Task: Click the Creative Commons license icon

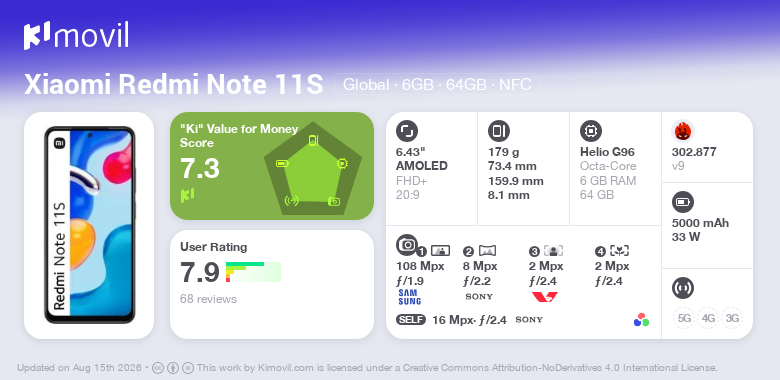Action: pos(158,368)
